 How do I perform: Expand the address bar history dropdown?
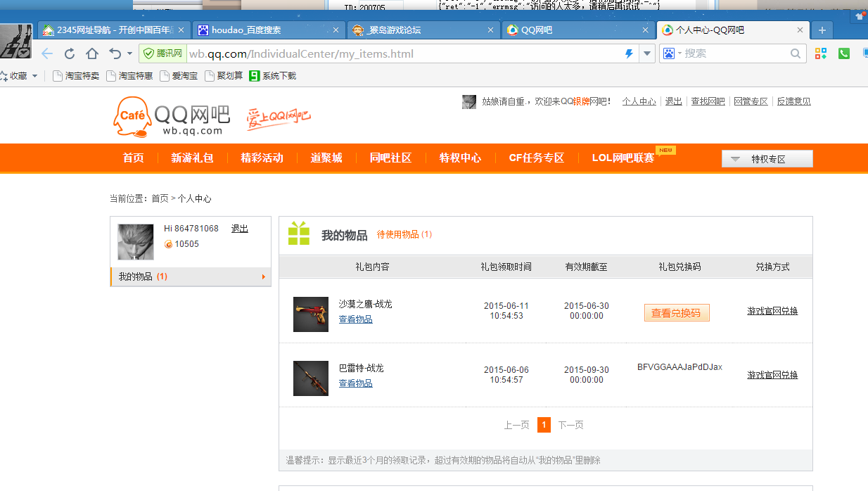[647, 53]
